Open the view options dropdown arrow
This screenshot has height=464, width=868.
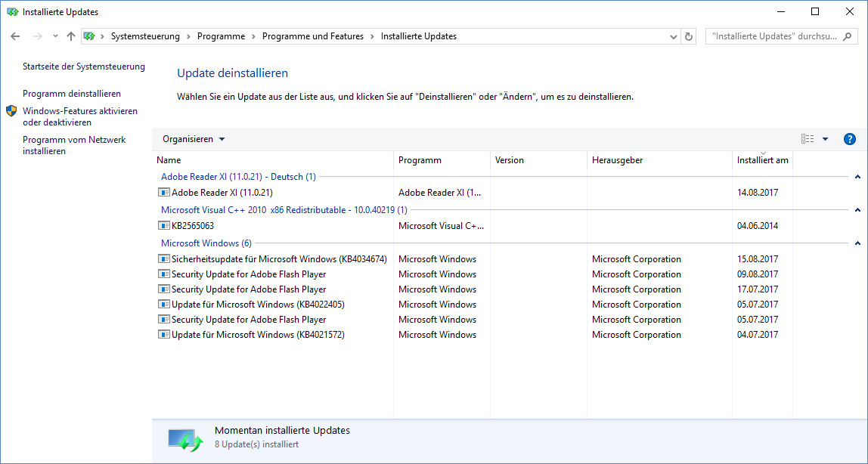tap(825, 139)
